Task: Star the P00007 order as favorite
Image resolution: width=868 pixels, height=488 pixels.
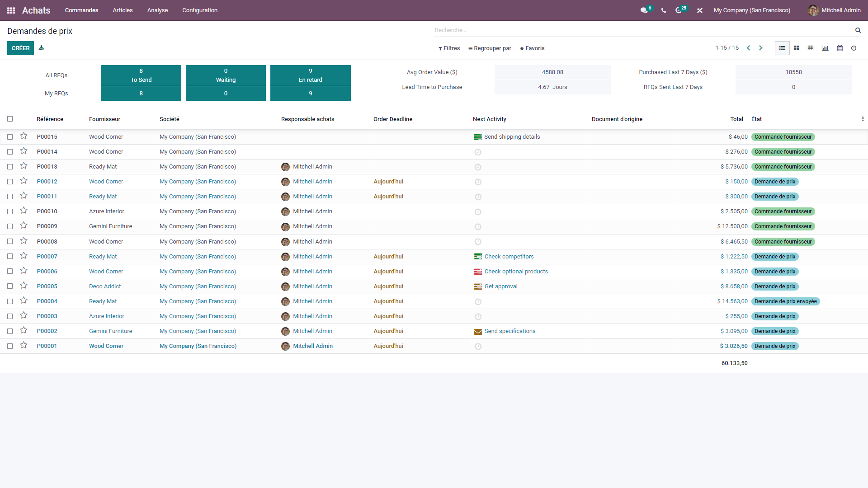Action: tap(24, 256)
